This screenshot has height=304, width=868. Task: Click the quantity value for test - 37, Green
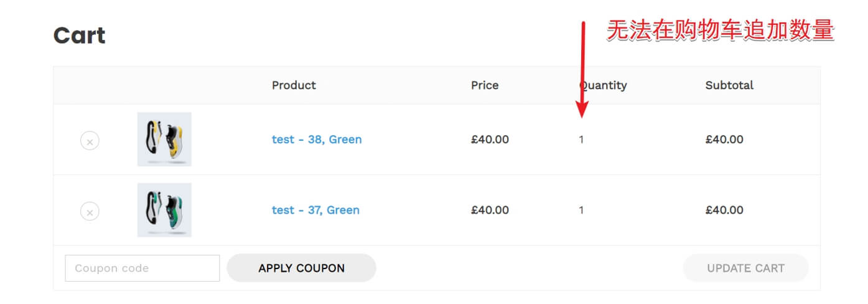coord(581,210)
